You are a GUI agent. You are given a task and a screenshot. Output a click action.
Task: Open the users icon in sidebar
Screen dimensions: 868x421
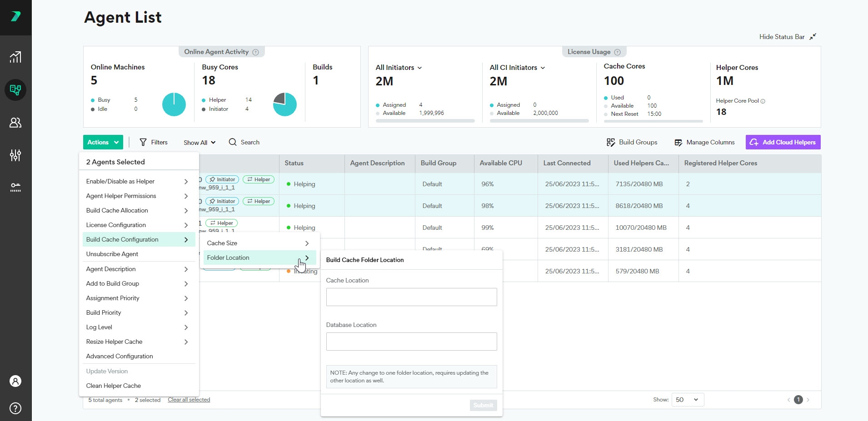click(15, 123)
